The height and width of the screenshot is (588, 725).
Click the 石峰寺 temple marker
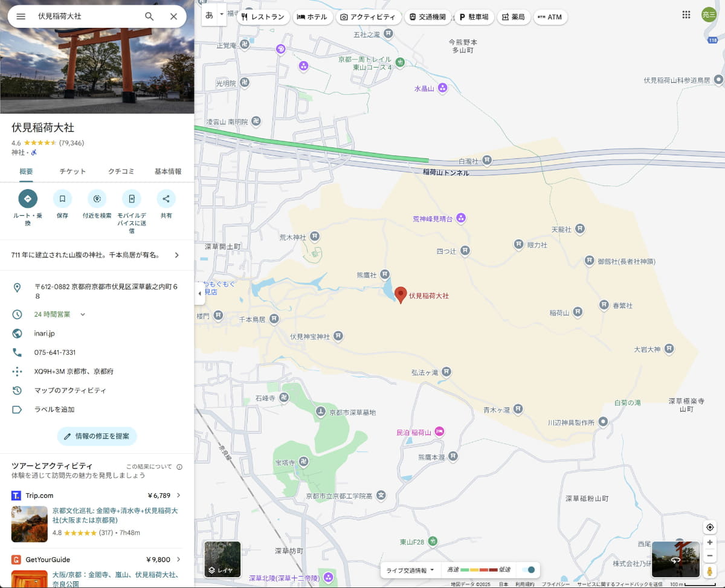click(x=284, y=398)
